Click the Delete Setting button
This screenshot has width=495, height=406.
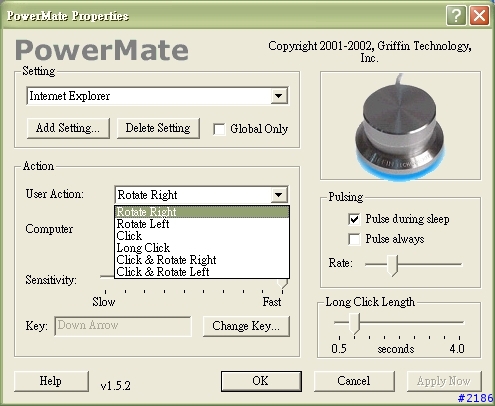click(x=158, y=128)
